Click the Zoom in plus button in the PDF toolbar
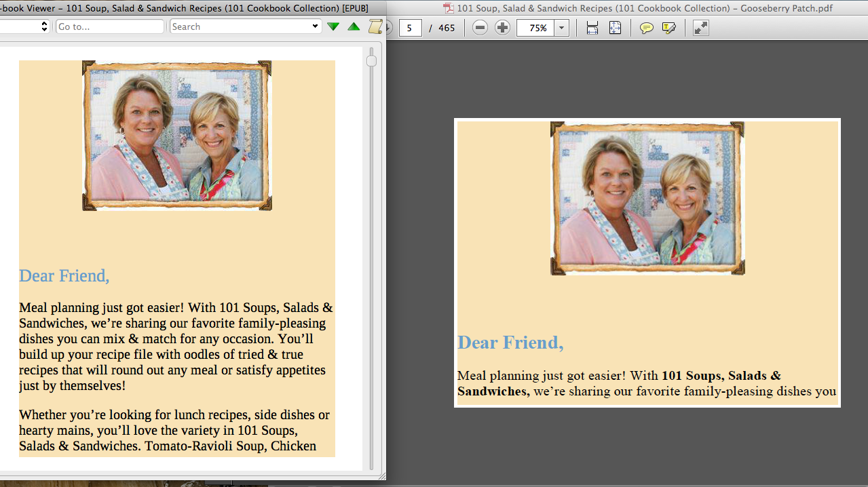Screen dimensions: 868x487 (x=502, y=28)
